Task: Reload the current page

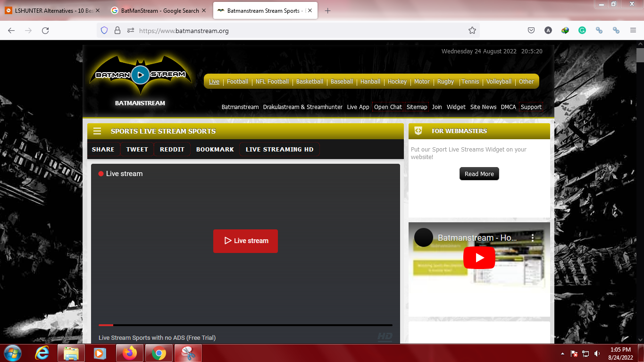Action: (45, 31)
